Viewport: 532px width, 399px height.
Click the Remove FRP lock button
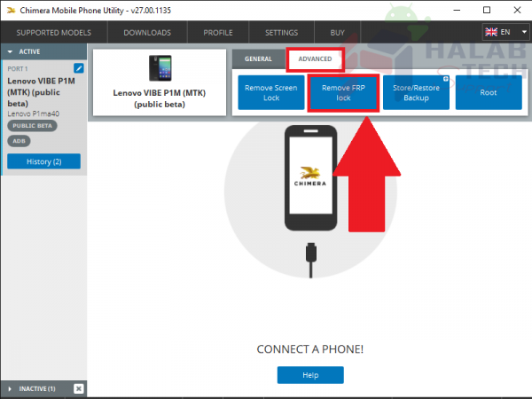coord(343,92)
